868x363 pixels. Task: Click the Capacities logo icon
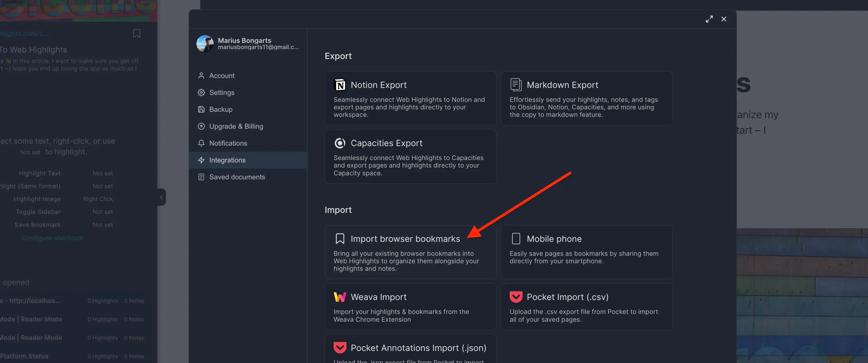[340, 143]
